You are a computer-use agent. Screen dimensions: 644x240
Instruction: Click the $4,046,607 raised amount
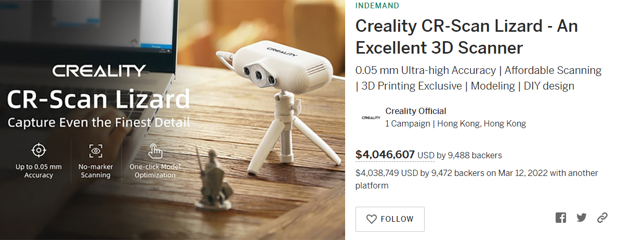tap(385, 155)
